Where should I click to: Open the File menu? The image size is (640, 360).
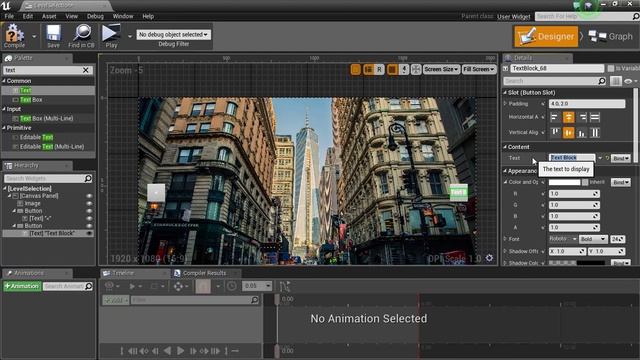pos(9,16)
